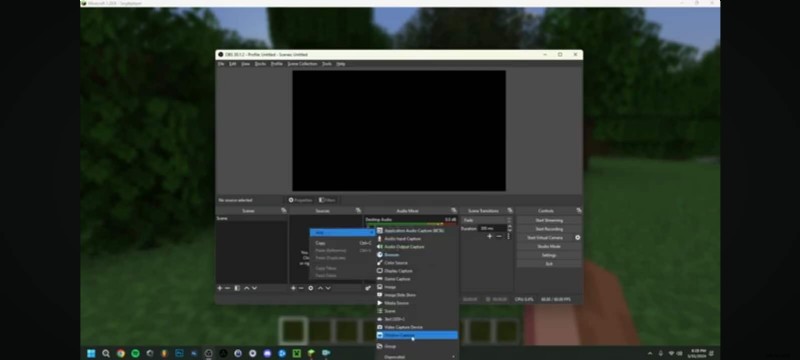Undock the Sources panel icon
Image resolution: width=800 pixels, height=360 pixels.
point(358,211)
